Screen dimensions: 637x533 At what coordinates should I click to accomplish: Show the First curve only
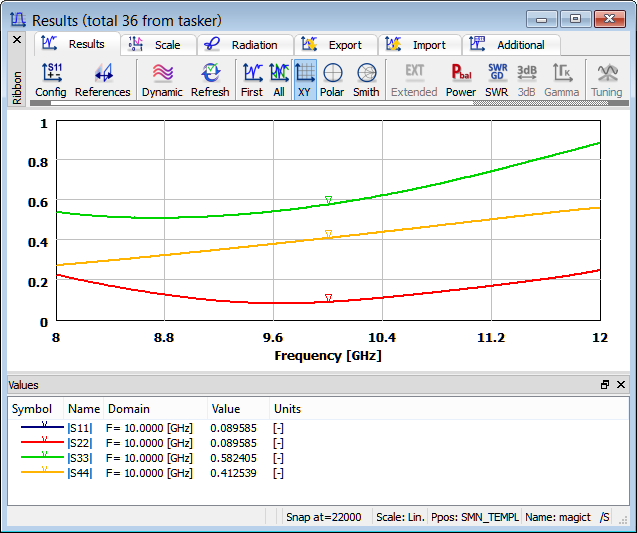(x=252, y=80)
